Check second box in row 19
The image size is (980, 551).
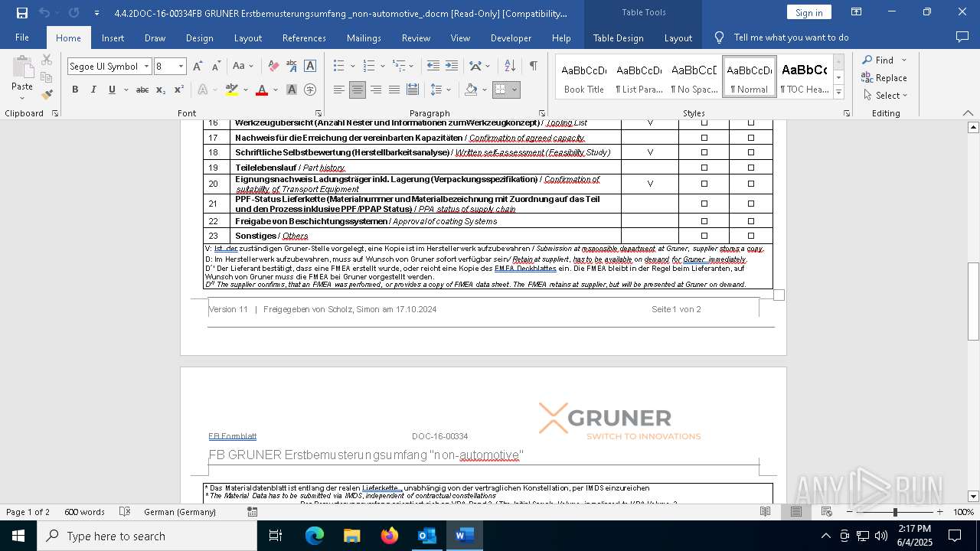pyautogui.click(x=751, y=168)
